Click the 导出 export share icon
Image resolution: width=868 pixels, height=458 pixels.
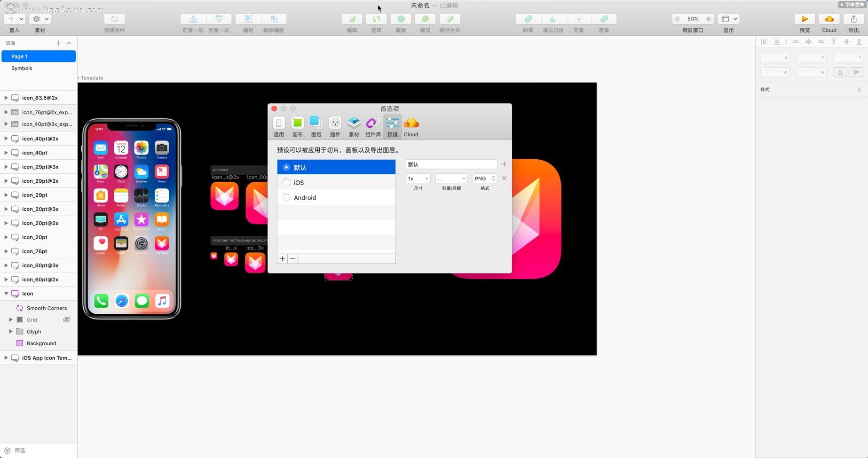point(853,19)
